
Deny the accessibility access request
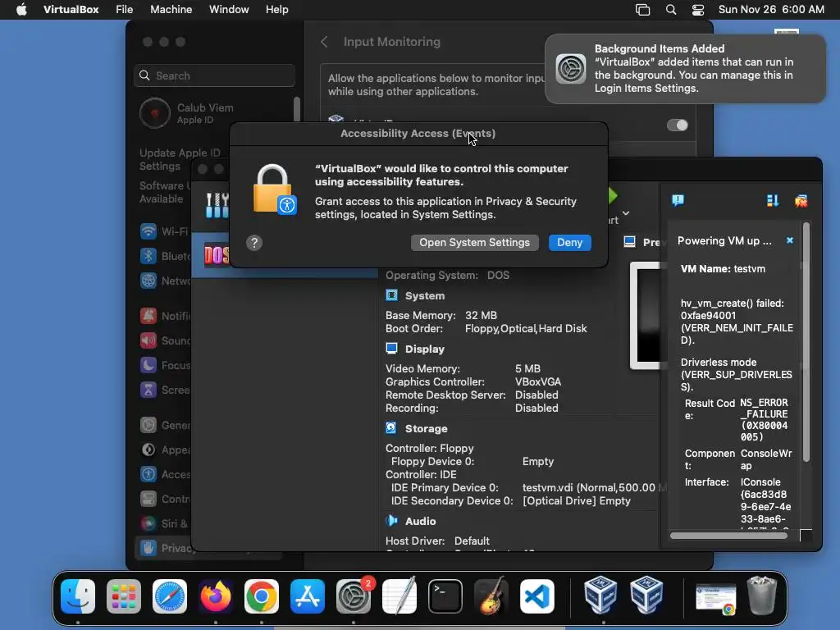[569, 243]
